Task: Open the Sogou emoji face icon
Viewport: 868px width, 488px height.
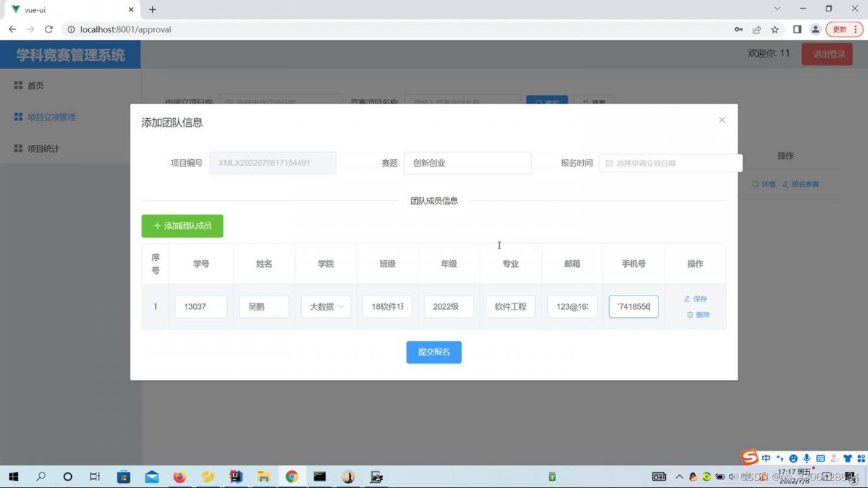Action: coord(793,459)
